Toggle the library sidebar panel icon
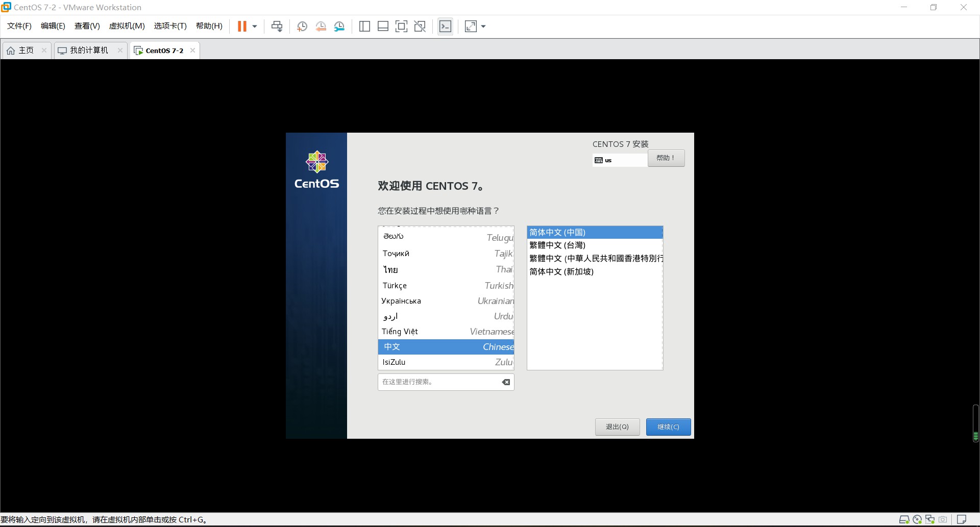980x527 pixels. (364, 27)
